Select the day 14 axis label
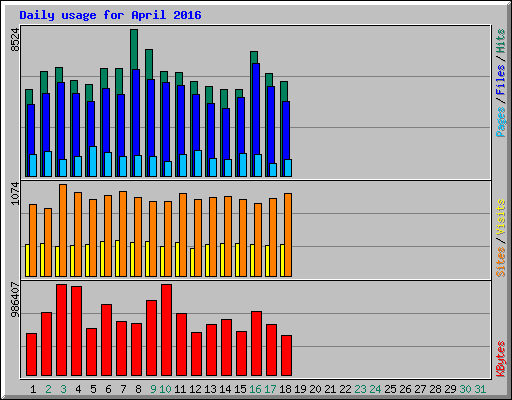The image size is (512, 400). (225, 389)
